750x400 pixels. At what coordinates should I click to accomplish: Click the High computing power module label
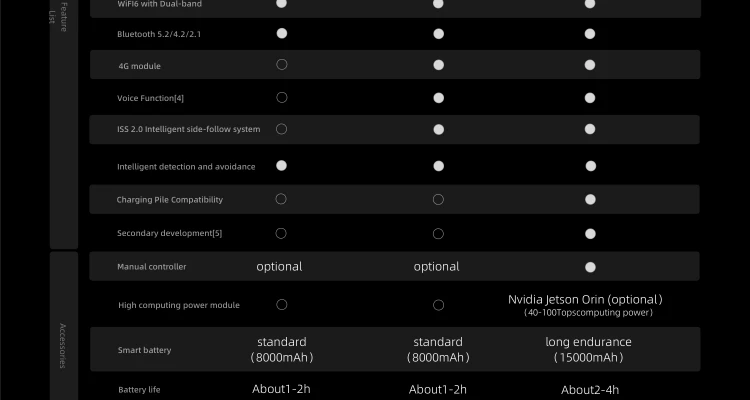[178, 305]
